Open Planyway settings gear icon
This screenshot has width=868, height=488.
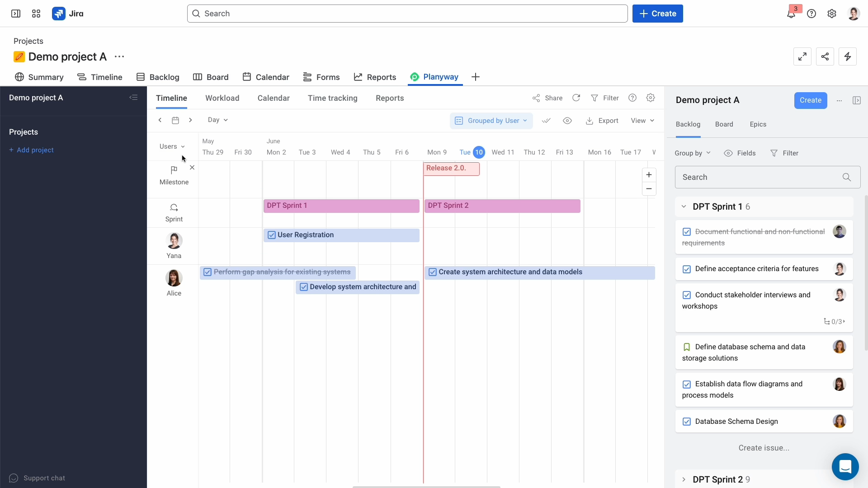651,98
